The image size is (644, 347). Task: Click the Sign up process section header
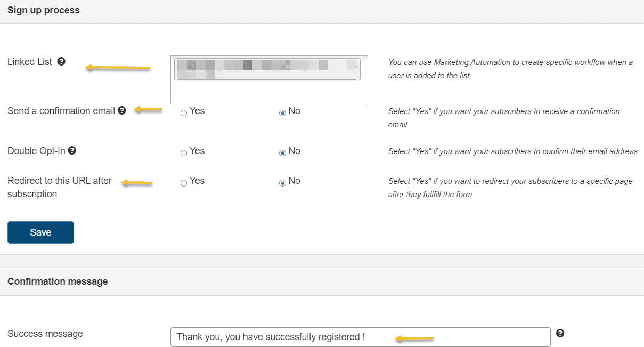pyautogui.click(x=43, y=10)
